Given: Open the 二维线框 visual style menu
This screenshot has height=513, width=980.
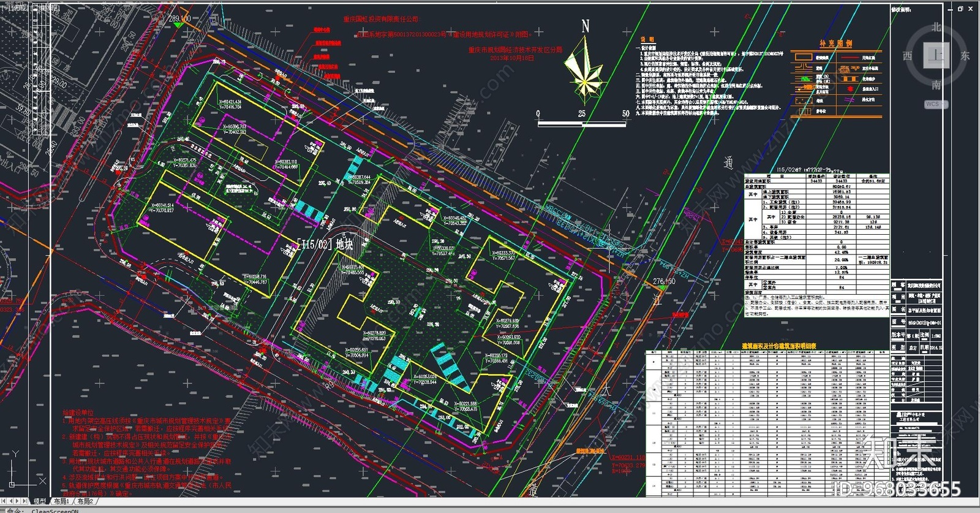Looking at the screenshot, I should 45,8.
